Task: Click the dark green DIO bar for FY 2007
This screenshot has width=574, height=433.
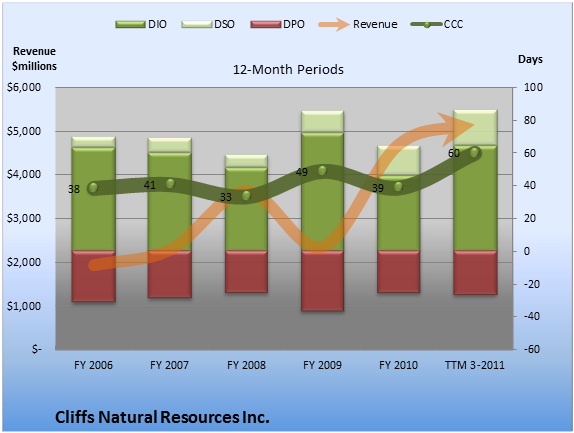Action: click(169, 202)
